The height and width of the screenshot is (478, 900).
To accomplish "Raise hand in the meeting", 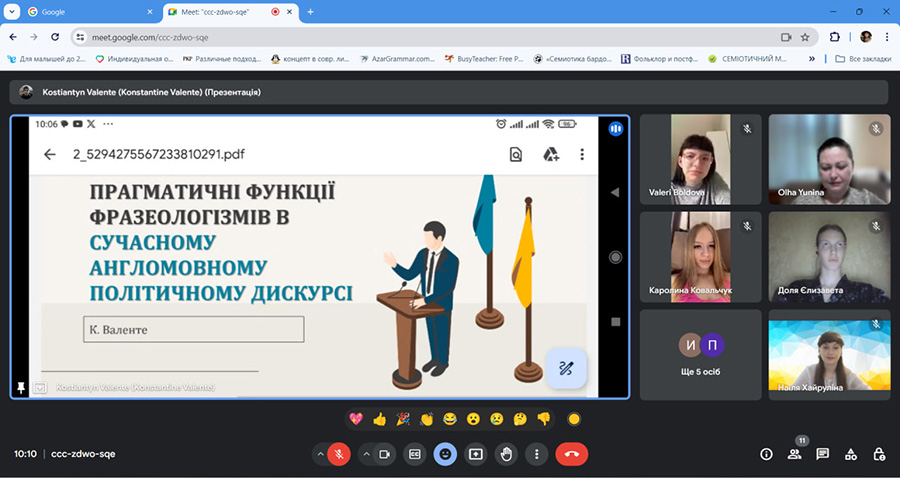I will point(506,454).
